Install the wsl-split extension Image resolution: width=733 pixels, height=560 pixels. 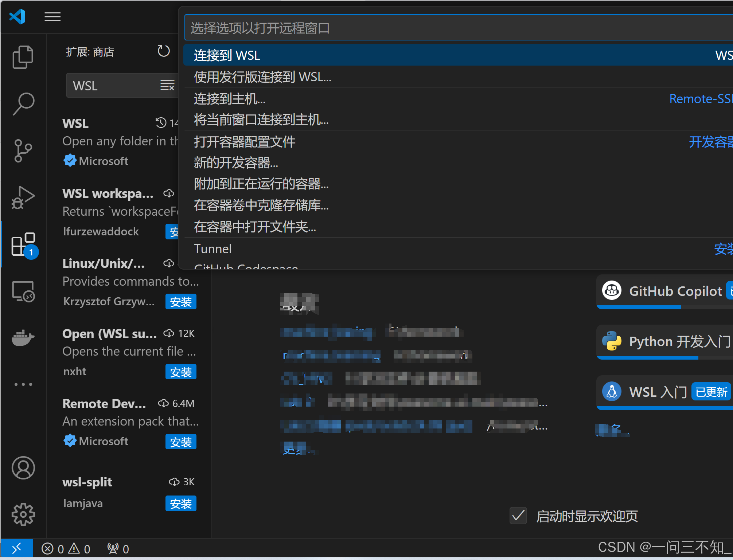[x=181, y=504]
